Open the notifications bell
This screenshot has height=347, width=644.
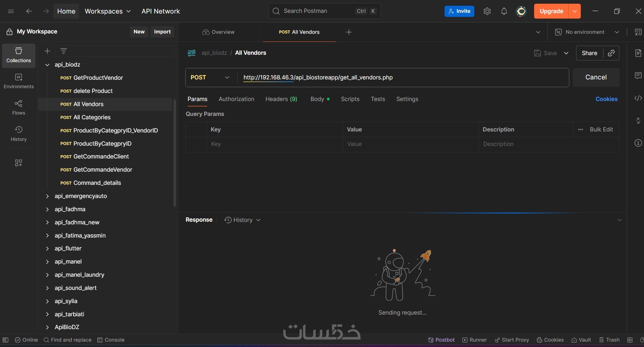point(504,11)
